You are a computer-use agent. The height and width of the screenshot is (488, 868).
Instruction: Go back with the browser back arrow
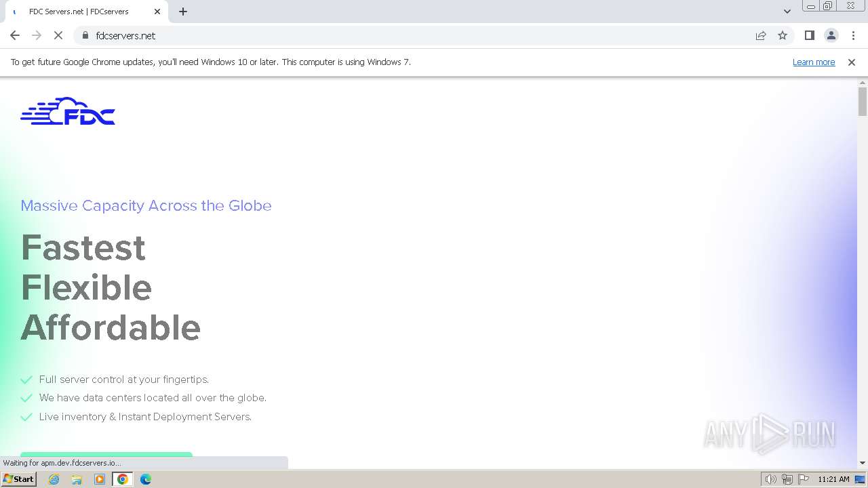(15, 35)
